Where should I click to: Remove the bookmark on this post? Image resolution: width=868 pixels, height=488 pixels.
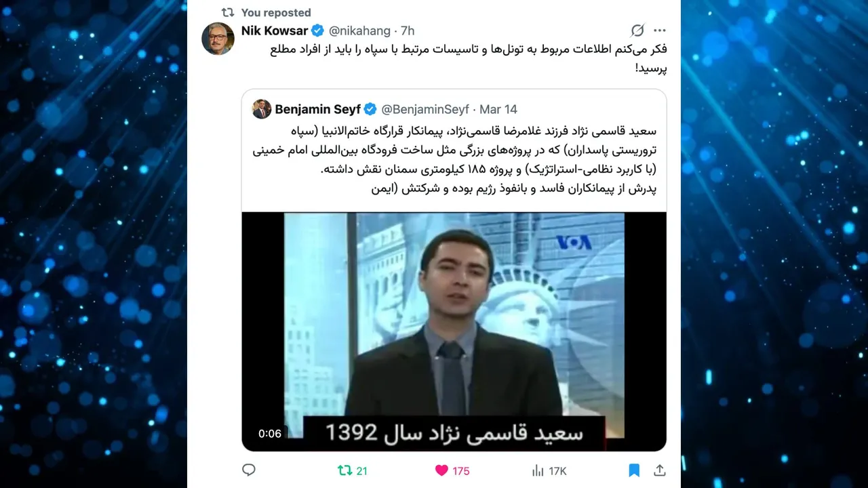click(x=634, y=470)
